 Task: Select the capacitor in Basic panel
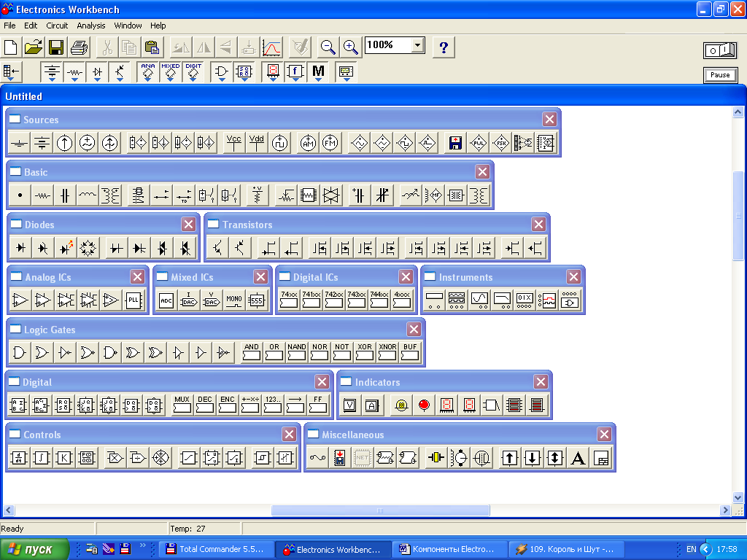point(65,195)
